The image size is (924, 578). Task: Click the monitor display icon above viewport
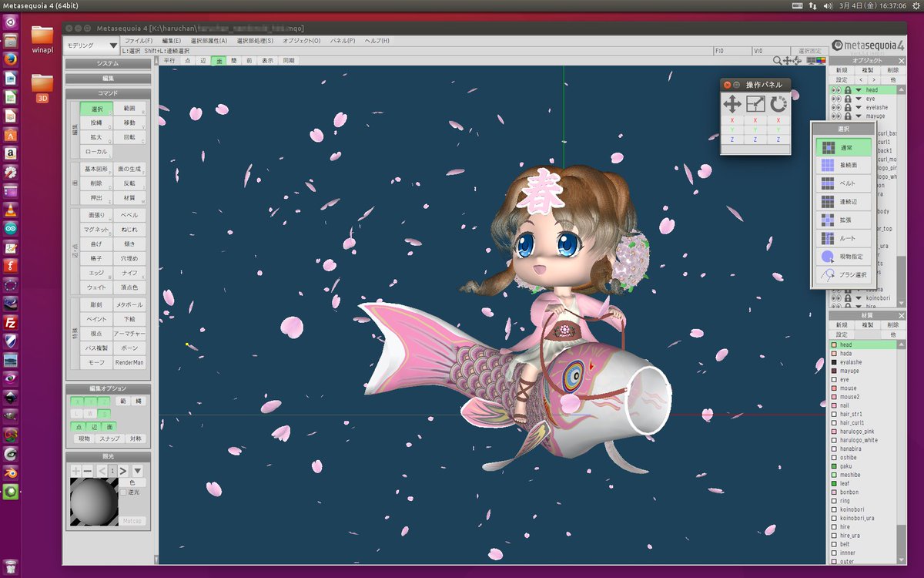click(811, 60)
